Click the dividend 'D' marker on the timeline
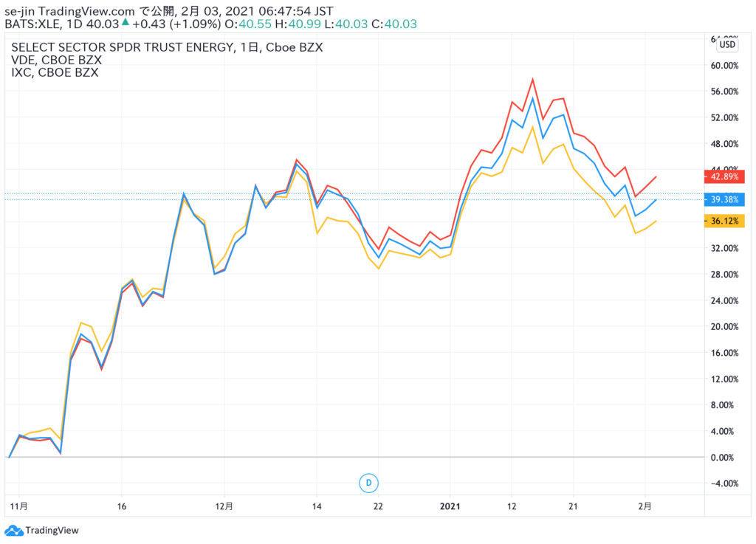This screenshot has width=756, height=544. tap(368, 483)
